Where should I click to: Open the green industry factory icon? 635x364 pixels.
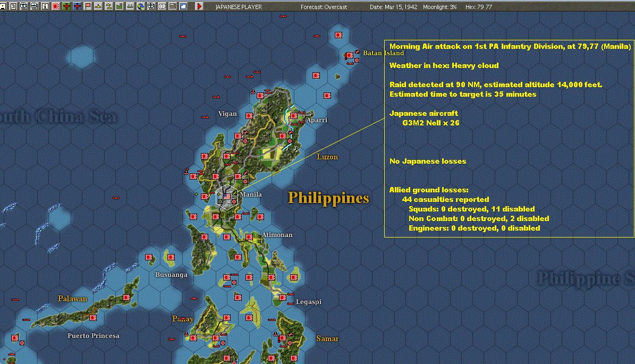pyautogui.click(x=120, y=6)
